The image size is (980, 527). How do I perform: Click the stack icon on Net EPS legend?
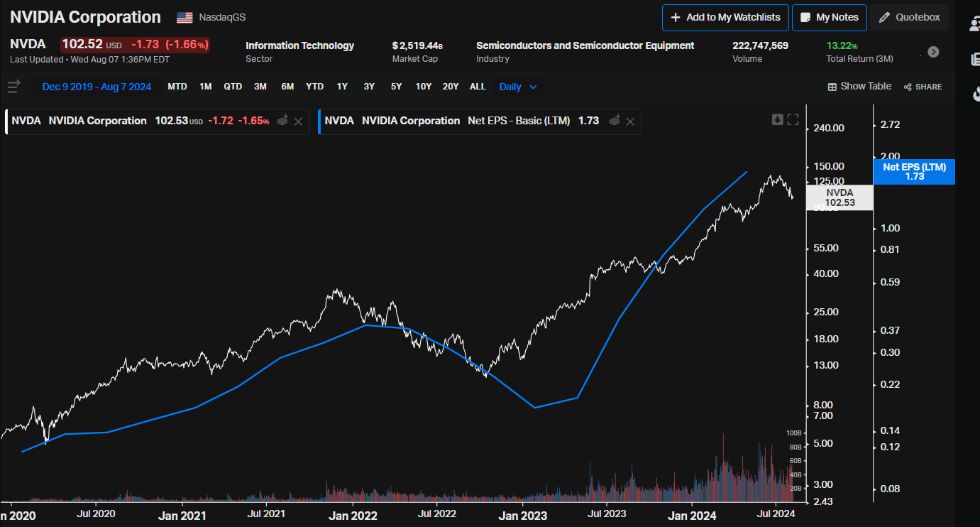tap(615, 121)
